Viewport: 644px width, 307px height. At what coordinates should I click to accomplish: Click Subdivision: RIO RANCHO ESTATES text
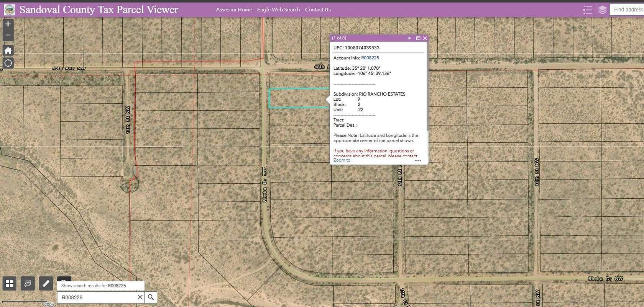tap(369, 94)
